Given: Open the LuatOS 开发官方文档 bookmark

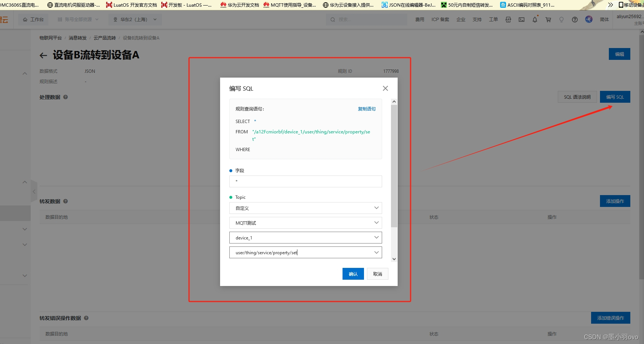Looking at the screenshot, I should tap(132, 5).
